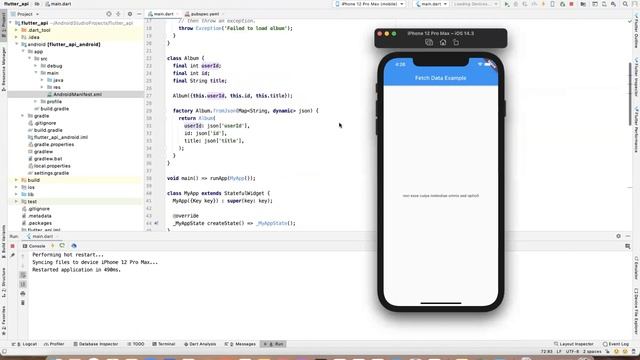
Task: Hide the Project panel with minus icon
Action: tap(139, 14)
